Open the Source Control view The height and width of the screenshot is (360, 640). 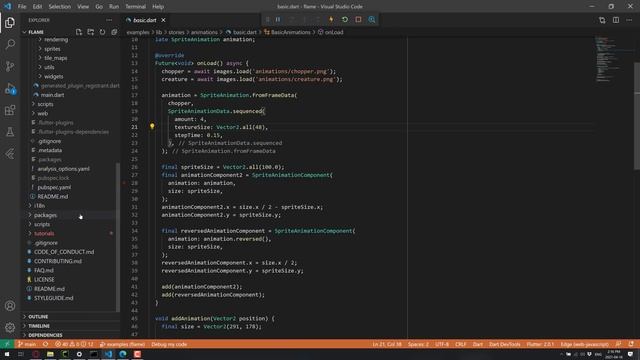[10, 66]
